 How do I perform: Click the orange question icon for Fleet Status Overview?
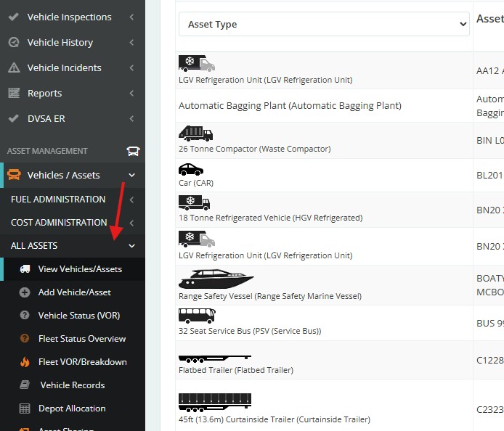click(25, 338)
